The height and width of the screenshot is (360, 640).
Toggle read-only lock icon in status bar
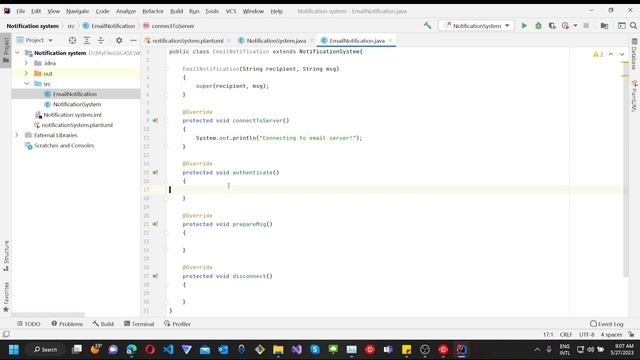tap(631, 334)
